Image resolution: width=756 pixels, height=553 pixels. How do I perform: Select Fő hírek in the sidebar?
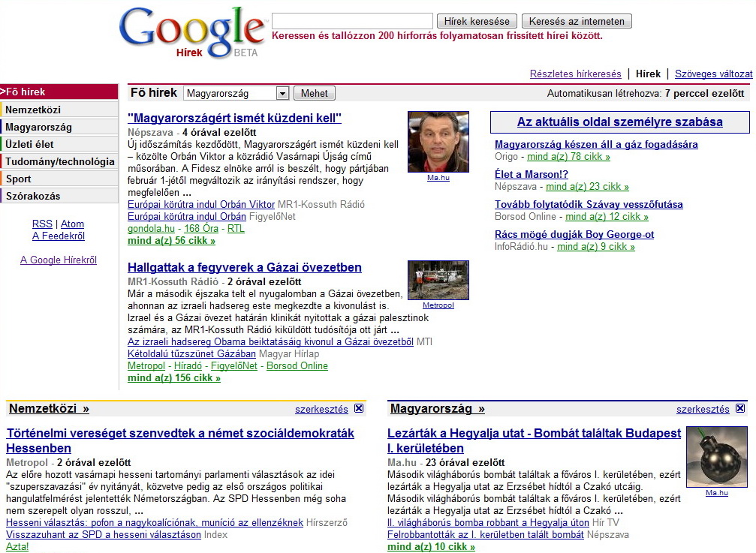click(59, 92)
